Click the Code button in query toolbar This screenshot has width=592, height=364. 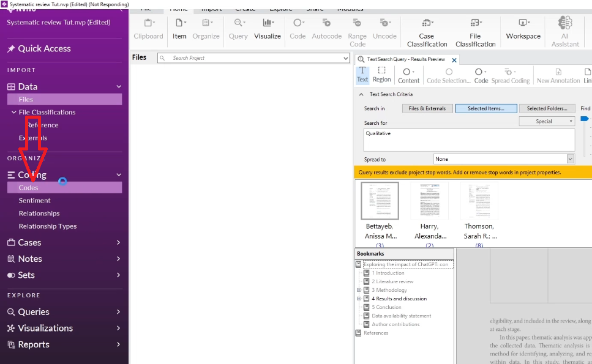pyautogui.click(x=481, y=75)
